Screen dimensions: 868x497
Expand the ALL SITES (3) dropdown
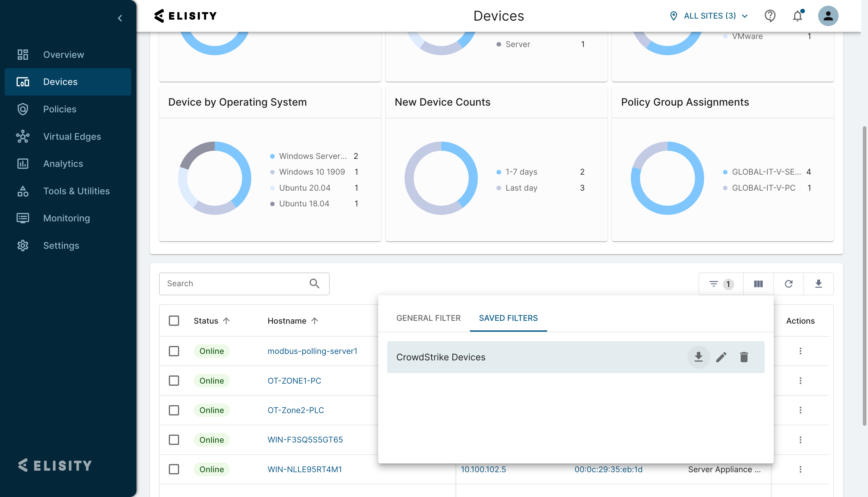(x=709, y=16)
